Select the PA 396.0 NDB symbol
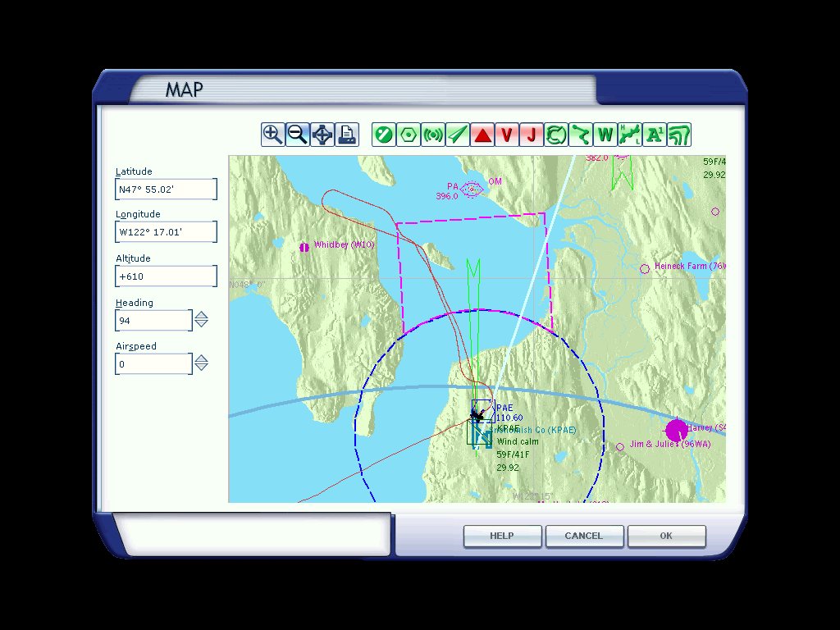Image resolution: width=840 pixels, height=630 pixels. 472,189
